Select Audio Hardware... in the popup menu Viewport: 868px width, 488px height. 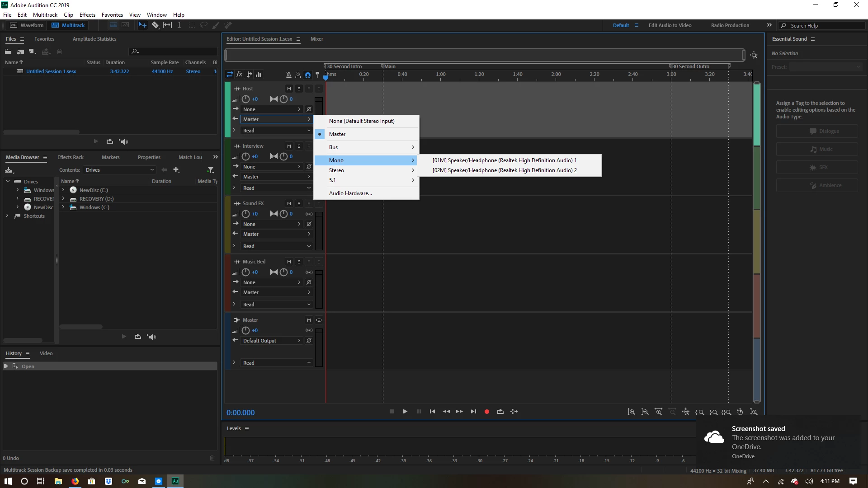coord(350,193)
